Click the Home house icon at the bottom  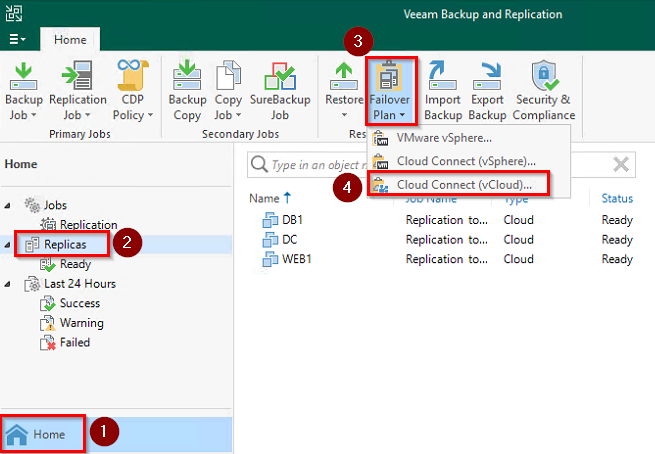[x=17, y=434]
